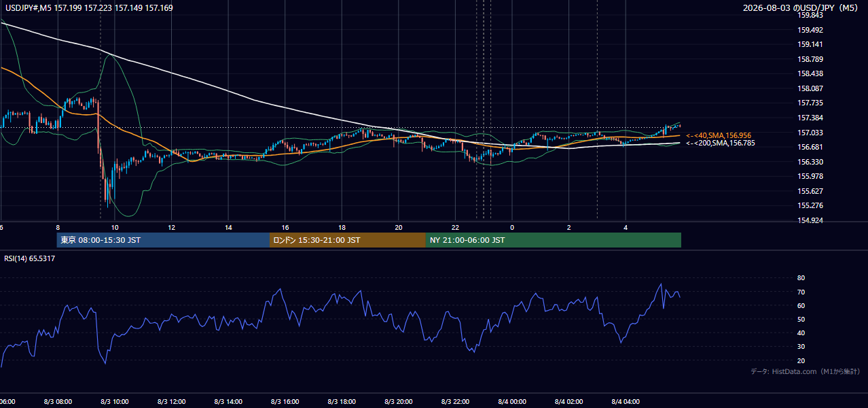Click hour label 16 under the price chart

click(x=285, y=227)
